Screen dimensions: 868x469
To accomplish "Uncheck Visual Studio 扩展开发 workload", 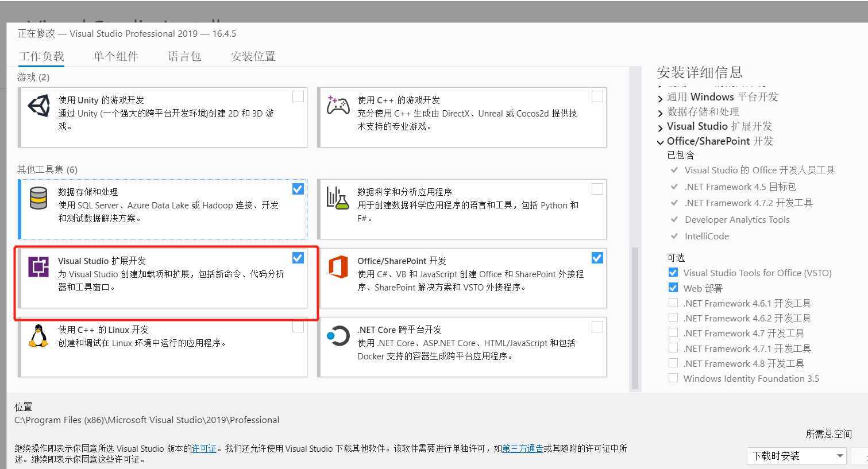I will [298, 258].
